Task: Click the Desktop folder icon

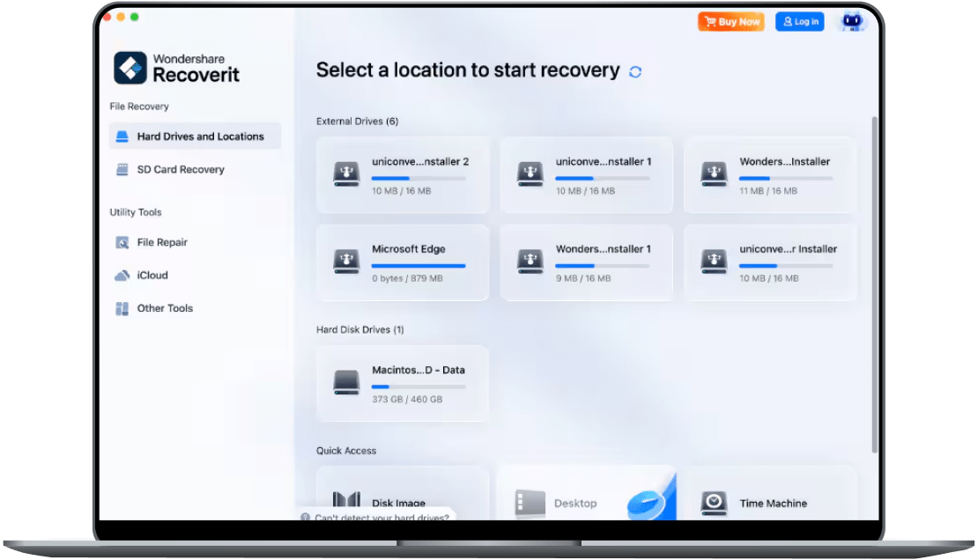Action: (x=530, y=504)
